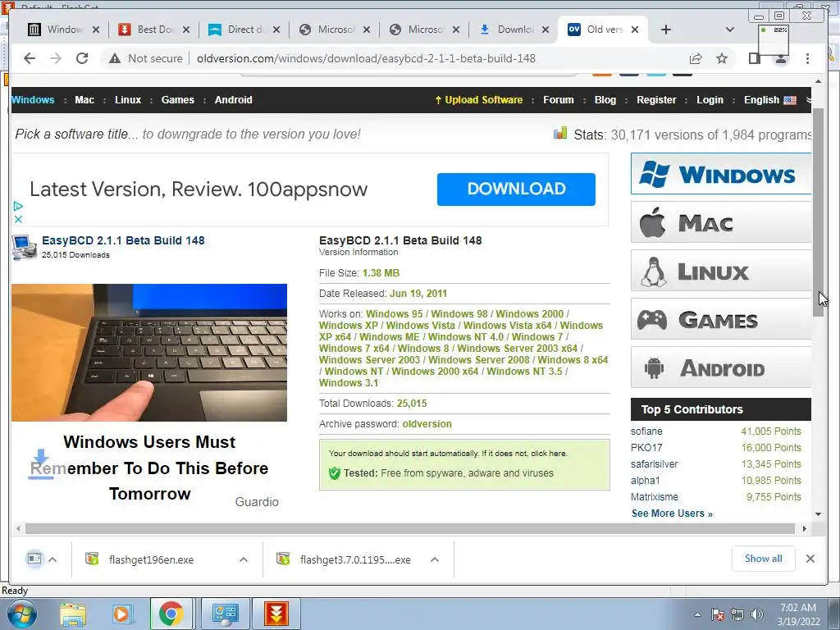Open the Linux nav menu item
Viewport: 840px width, 630px height.
[128, 99]
